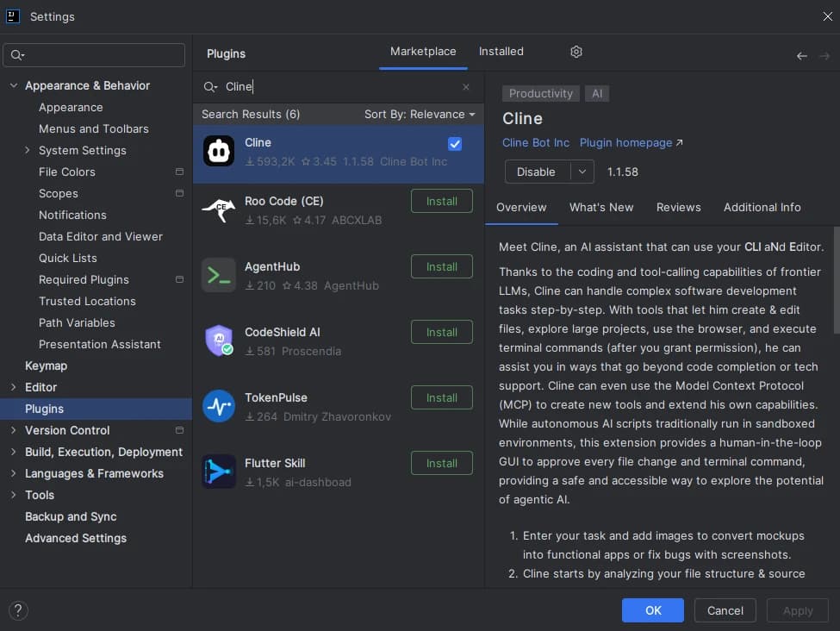The image size is (840, 631).
Task: Open the Reviews tab
Action: (678, 208)
